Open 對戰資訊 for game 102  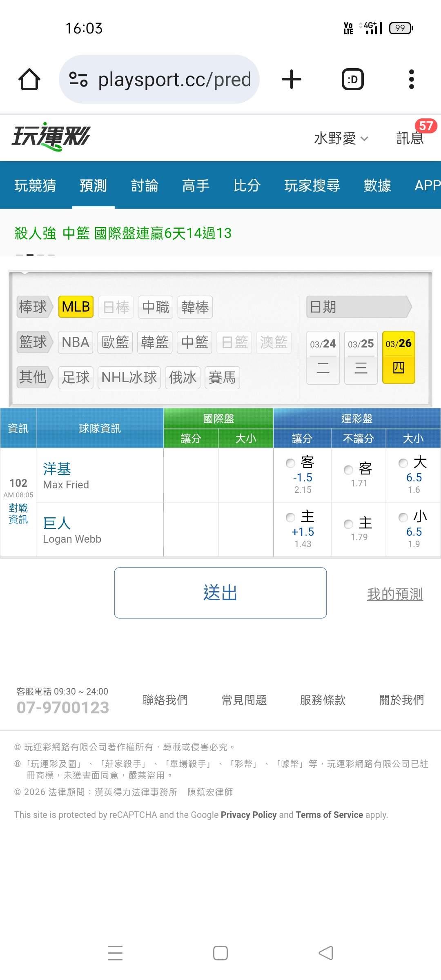point(18,514)
